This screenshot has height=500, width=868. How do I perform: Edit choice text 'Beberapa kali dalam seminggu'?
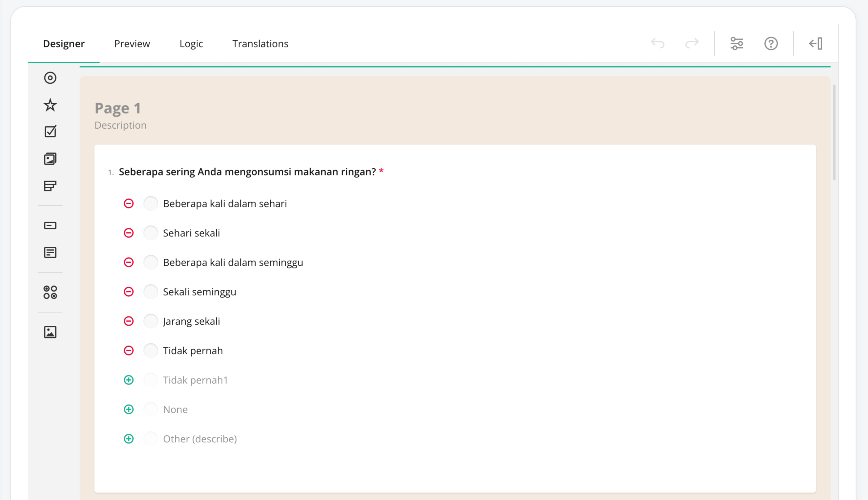click(x=233, y=262)
